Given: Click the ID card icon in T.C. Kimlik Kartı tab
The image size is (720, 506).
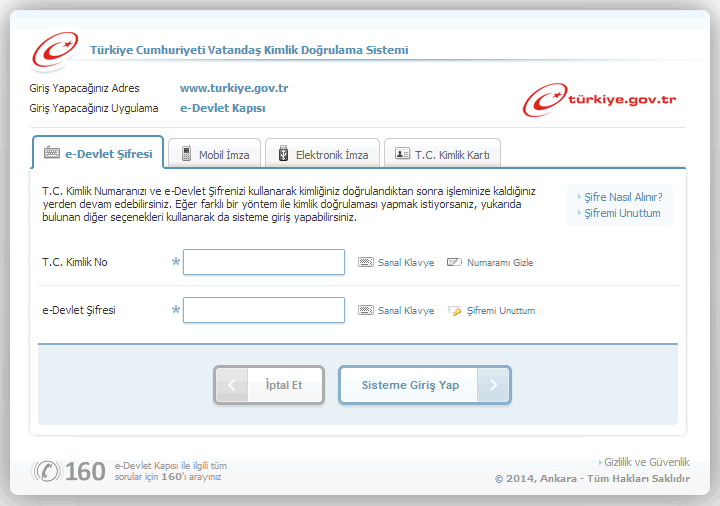Looking at the screenshot, I should point(402,154).
